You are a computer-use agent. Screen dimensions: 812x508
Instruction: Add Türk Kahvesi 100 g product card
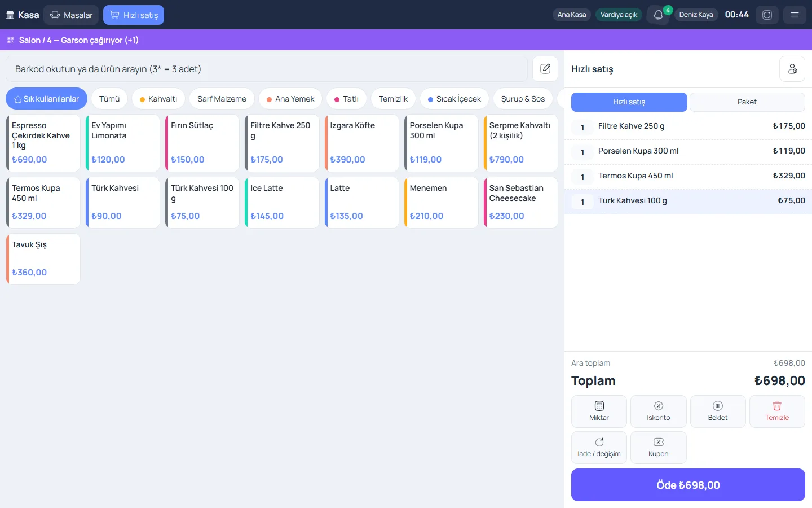click(x=202, y=203)
